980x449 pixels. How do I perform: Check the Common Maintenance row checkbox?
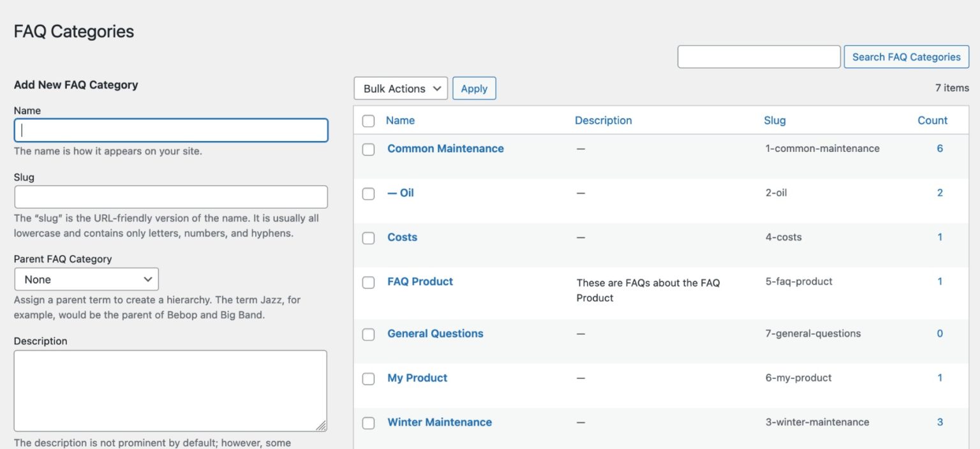tap(368, 149)
